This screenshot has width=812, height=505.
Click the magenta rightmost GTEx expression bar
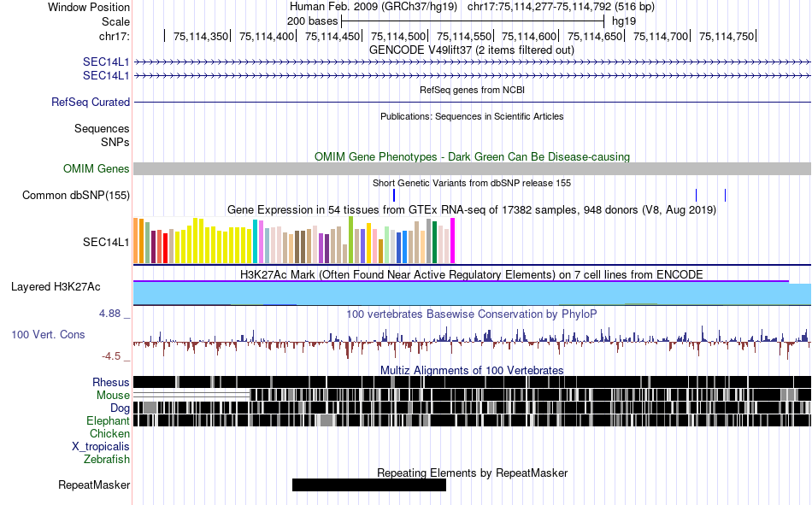[453, 241]
